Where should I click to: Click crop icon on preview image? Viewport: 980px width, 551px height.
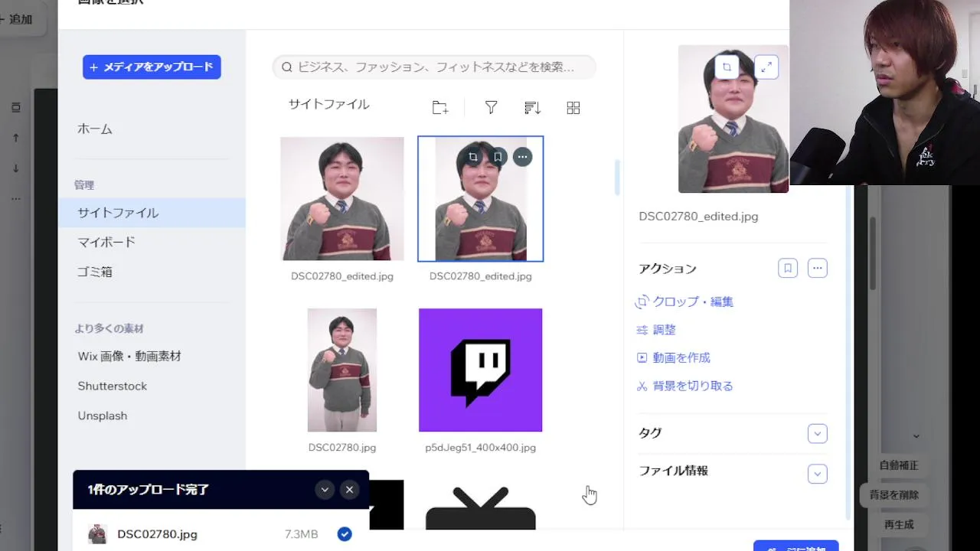(x=727, y=67)
